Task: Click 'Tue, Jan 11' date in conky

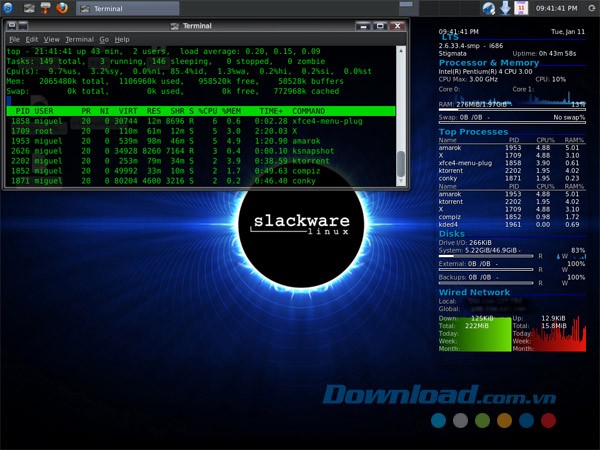Action: (568, 32)
